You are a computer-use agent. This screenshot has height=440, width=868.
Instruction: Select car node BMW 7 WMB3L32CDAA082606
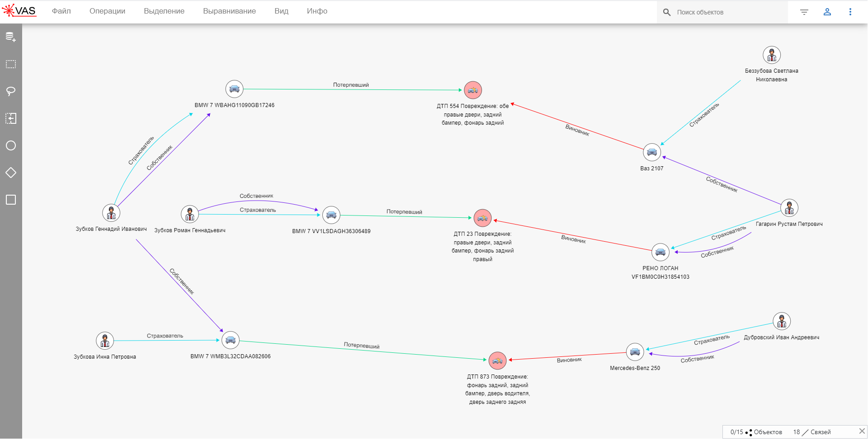coord(231,340)
